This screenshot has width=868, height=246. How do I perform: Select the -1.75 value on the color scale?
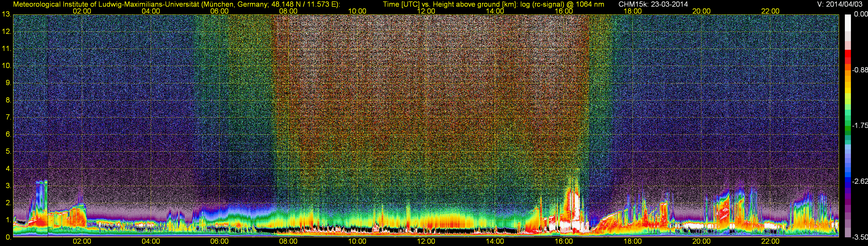coord(860,126)
